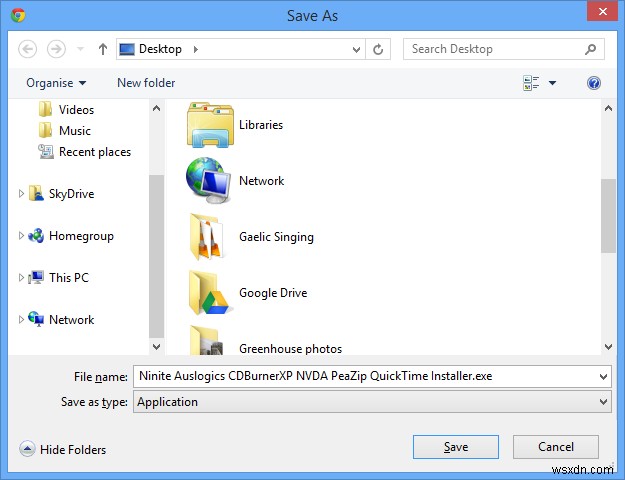Select Recent places in navigation pane
The width and height of the screenshot is (625, 480).
95,152
